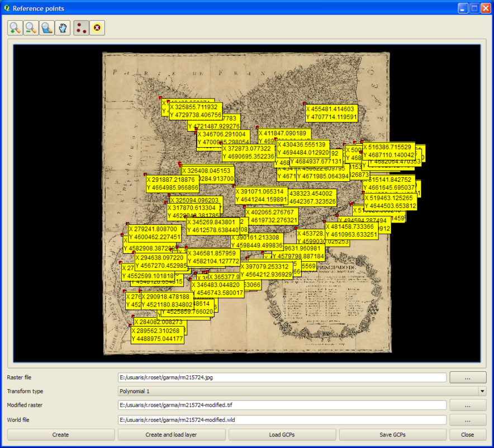
Task: Click the point label X 294638.097220
Action: pos(161,262)
